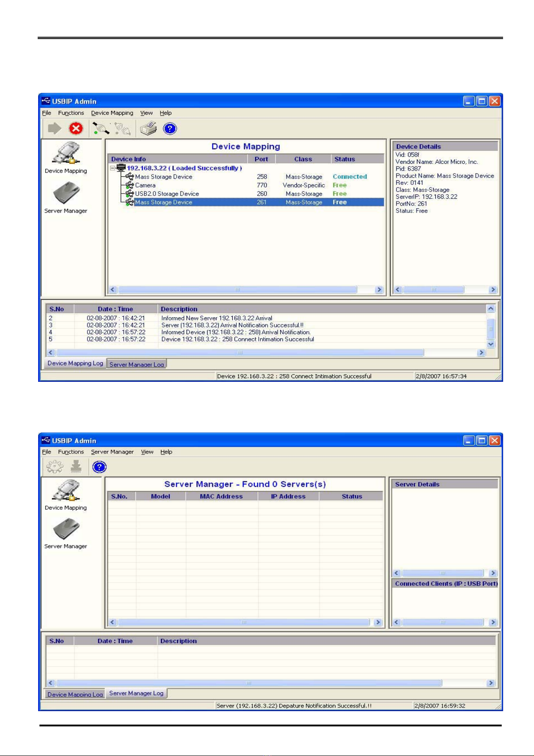Click USB icon of Mass Storage Device port 258
Screen dimensions: 534x756
coord(130,176)
